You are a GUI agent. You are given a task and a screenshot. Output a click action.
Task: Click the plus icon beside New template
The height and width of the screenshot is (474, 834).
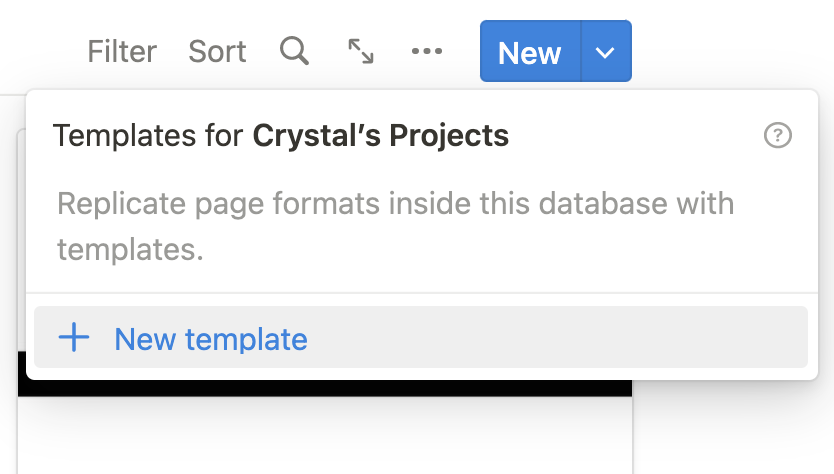pyautogui.click(x=74, y=337)
